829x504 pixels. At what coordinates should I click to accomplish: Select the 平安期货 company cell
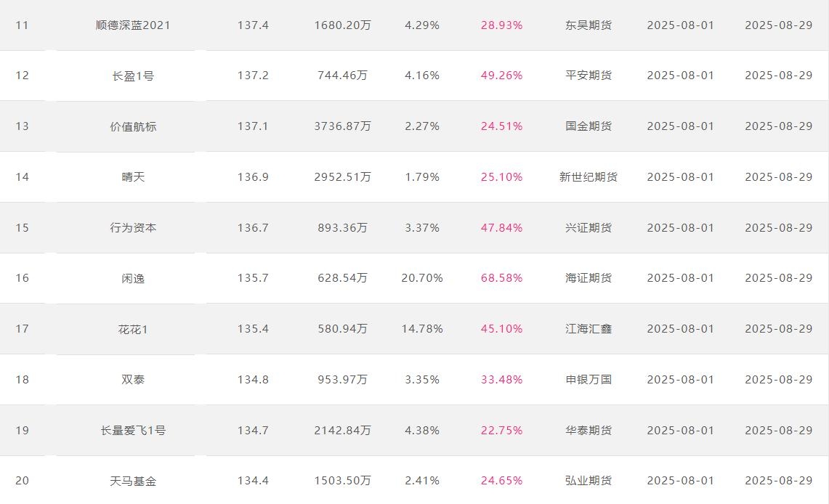[x=589, y=76]
